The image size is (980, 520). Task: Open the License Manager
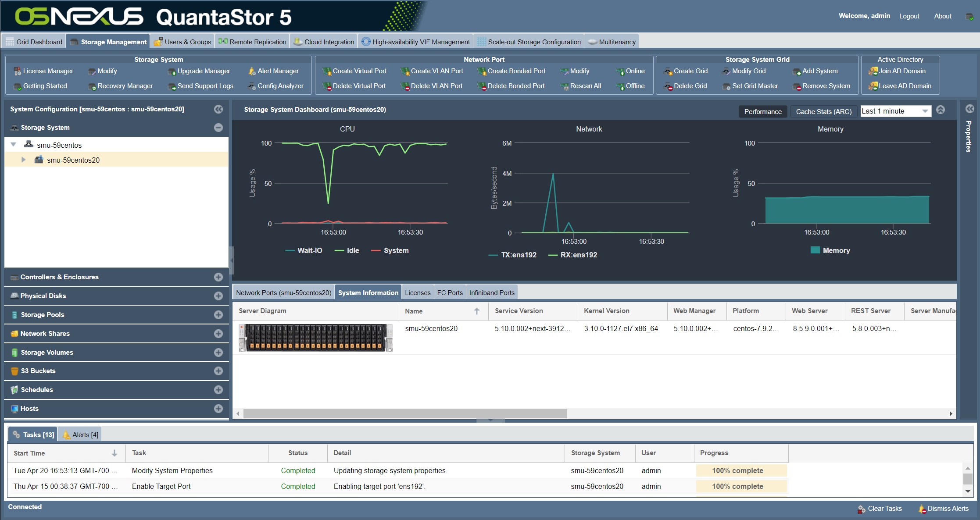click(47, 71)
